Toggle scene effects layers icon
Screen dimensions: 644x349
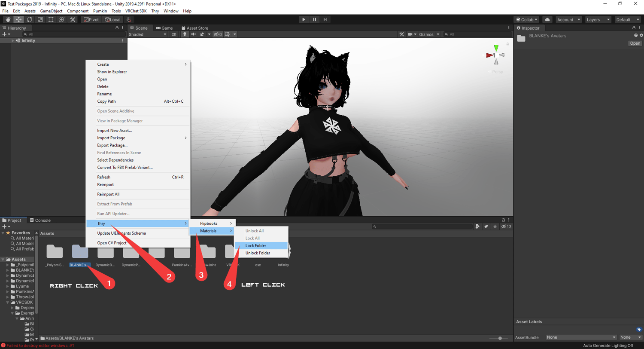(x=202, y=34)
